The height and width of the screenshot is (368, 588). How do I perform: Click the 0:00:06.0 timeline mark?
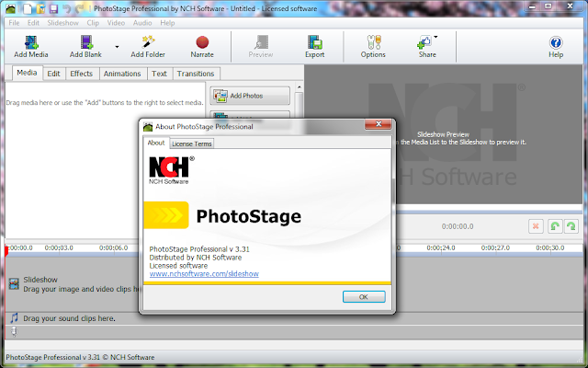tap(113, 247)
